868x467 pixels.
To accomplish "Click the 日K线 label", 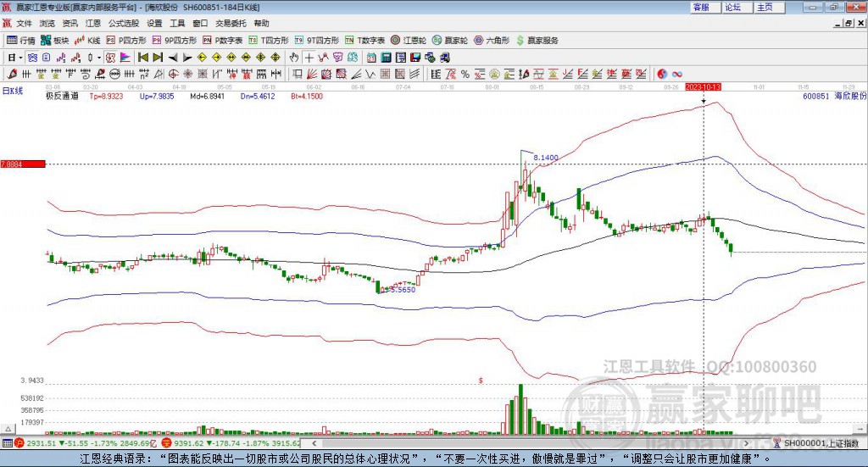I will [x=12, y=91].
